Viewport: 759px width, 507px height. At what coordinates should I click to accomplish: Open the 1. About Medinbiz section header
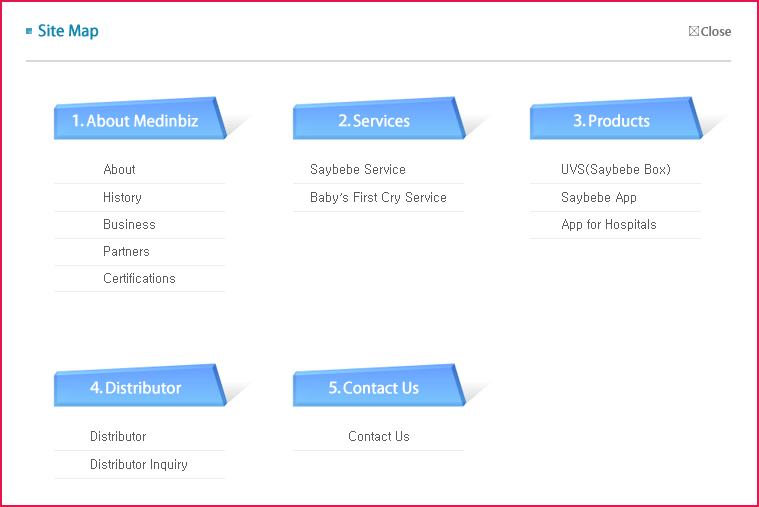click(x=140, y=119)
